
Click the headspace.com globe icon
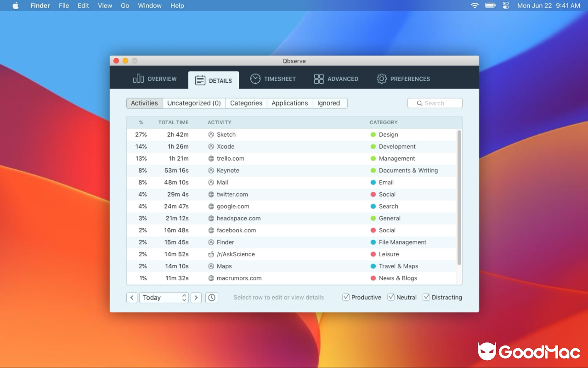pos(211,218)
